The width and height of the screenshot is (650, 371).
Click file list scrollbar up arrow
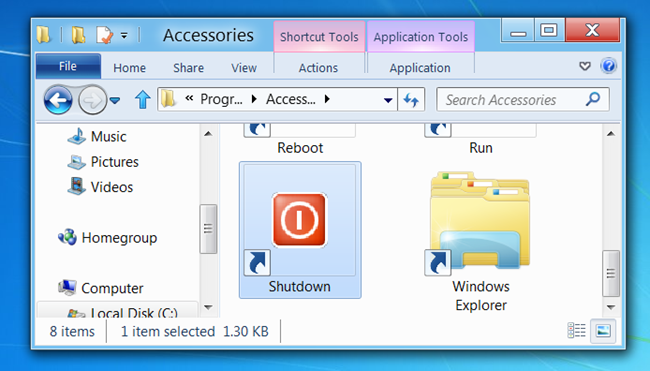click(611, 133)
